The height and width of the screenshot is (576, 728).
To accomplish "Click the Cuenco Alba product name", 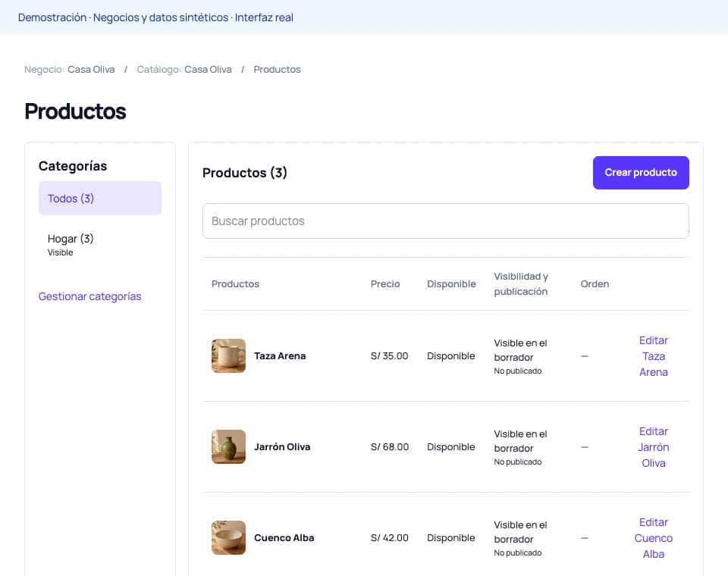I will (x=284, y=538).
